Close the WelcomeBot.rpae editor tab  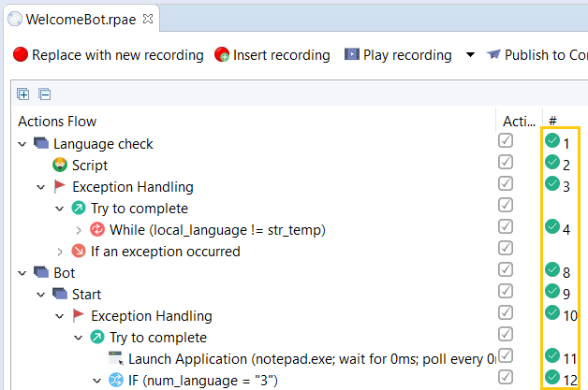click(148, 19)
